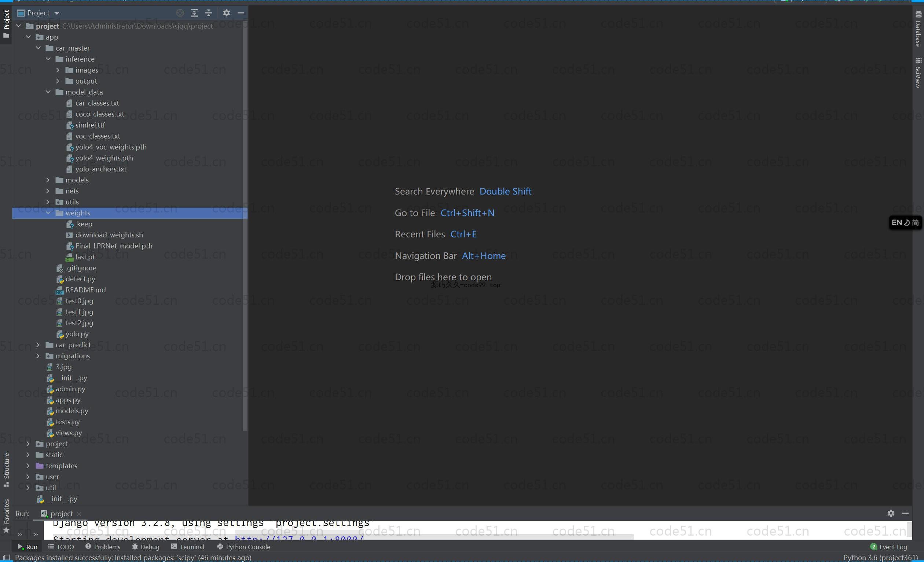Open the Structure side tab
This screenshot has width=924, height=562.
pos(6,469)
